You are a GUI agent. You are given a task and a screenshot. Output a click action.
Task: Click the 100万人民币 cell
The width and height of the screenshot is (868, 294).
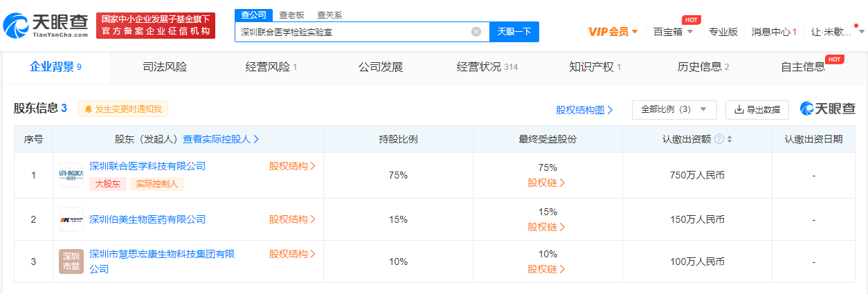[697, 261]
